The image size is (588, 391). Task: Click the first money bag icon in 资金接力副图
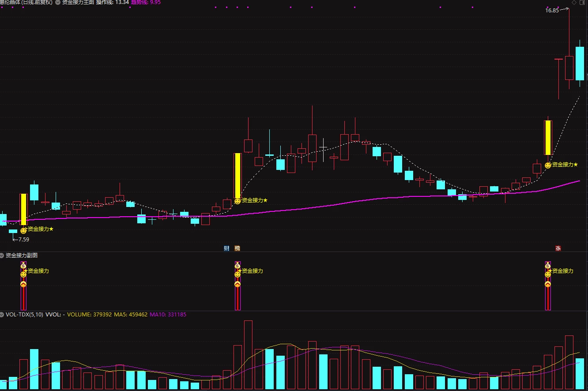tap(23, 266)
